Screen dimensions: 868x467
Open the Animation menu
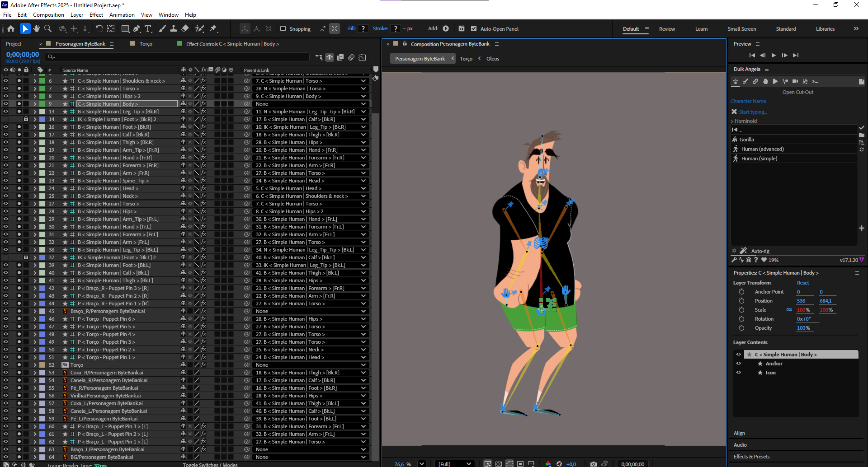[x=122, y=15]
